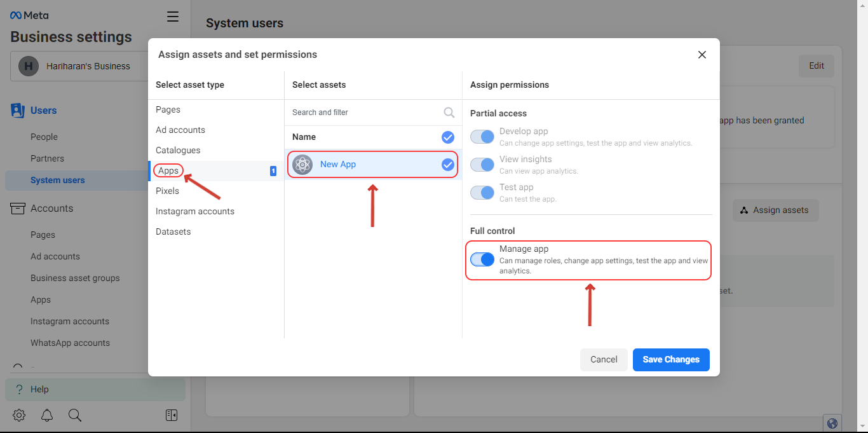
Task: Open Business asset groups in sidebar
Action: point(75,278)
